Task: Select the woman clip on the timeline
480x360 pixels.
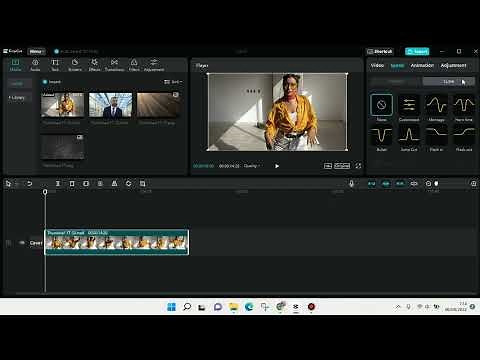Action: pyautogui.click(x=117, y=242)
